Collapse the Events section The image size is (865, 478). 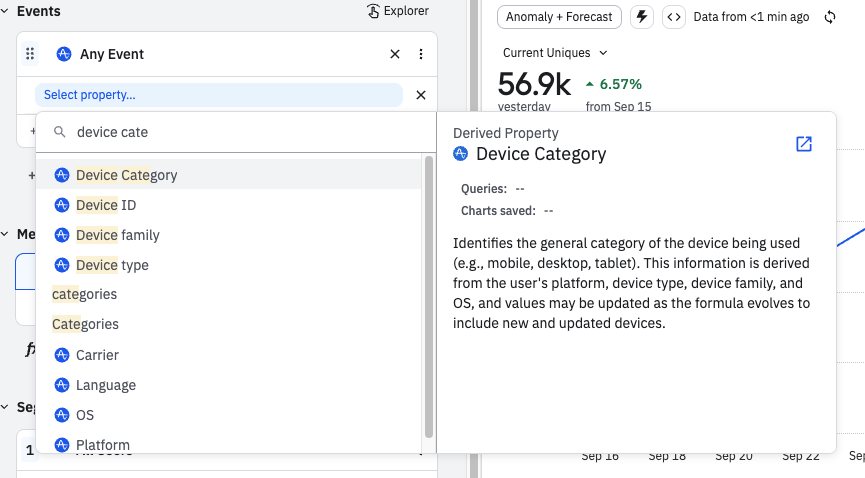point(6,11)
